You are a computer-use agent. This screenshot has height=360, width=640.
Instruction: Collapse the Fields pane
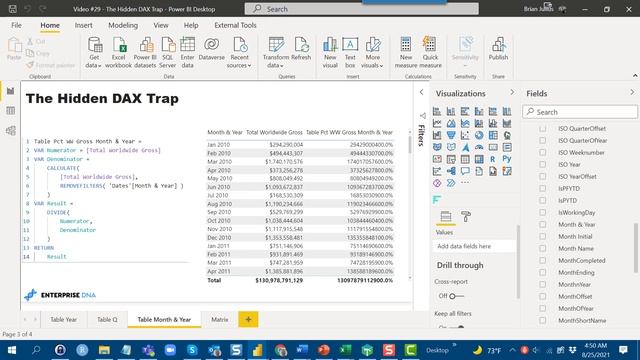(x=632, y=93)
